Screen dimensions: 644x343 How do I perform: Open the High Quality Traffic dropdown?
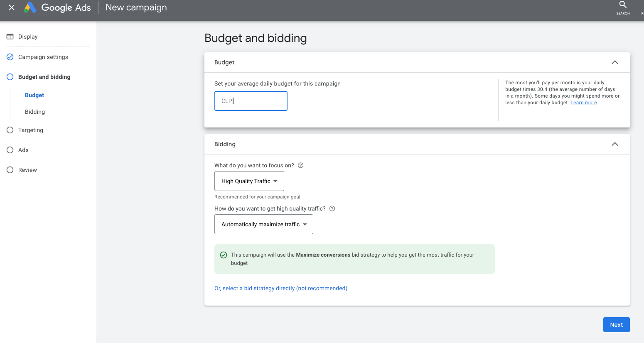coord(249,181)
